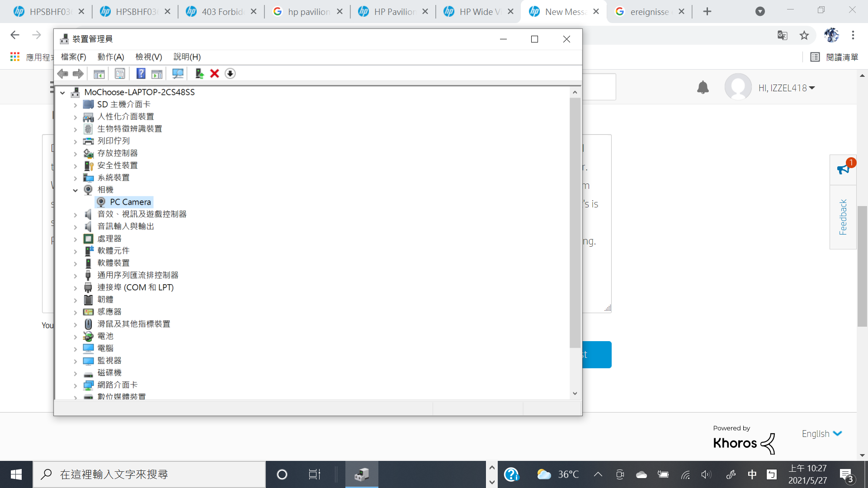Collapse the 相機 category
Image resolution: width=868 pixels, height=488 pixels.
coord(75,190)
